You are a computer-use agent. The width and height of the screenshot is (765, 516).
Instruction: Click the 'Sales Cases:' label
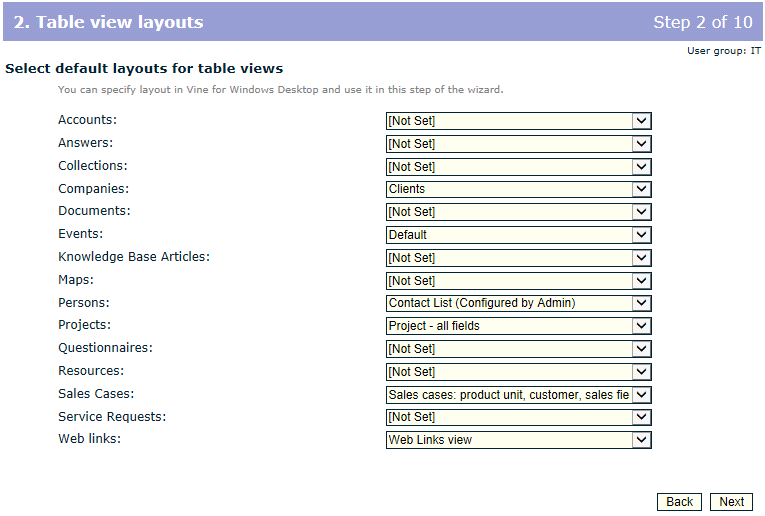[96, 394]
